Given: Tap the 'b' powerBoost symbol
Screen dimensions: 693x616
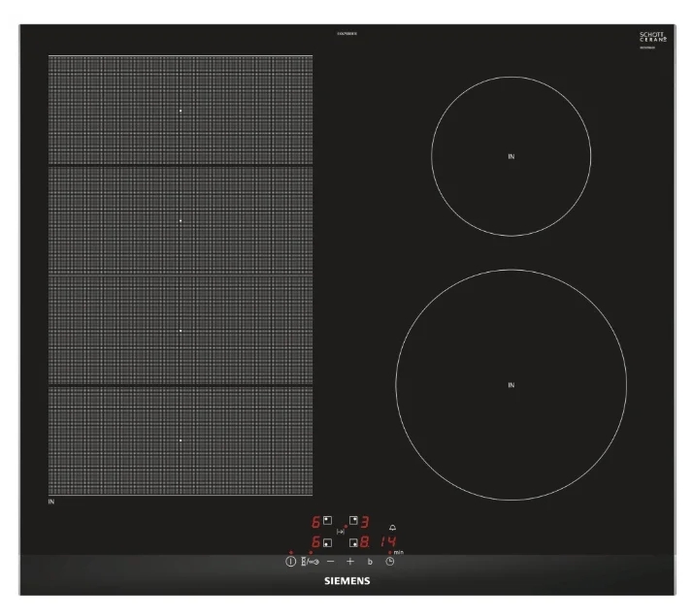Looking at the screenshot, I should pos(370,562).
